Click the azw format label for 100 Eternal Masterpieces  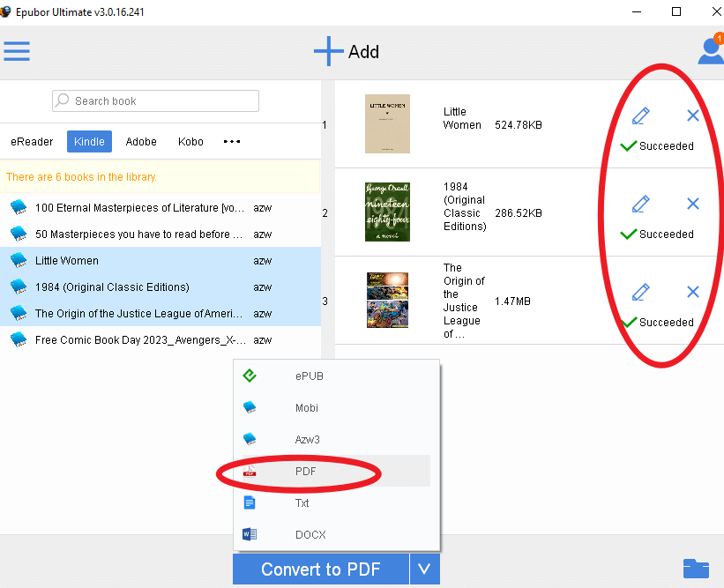262,208
